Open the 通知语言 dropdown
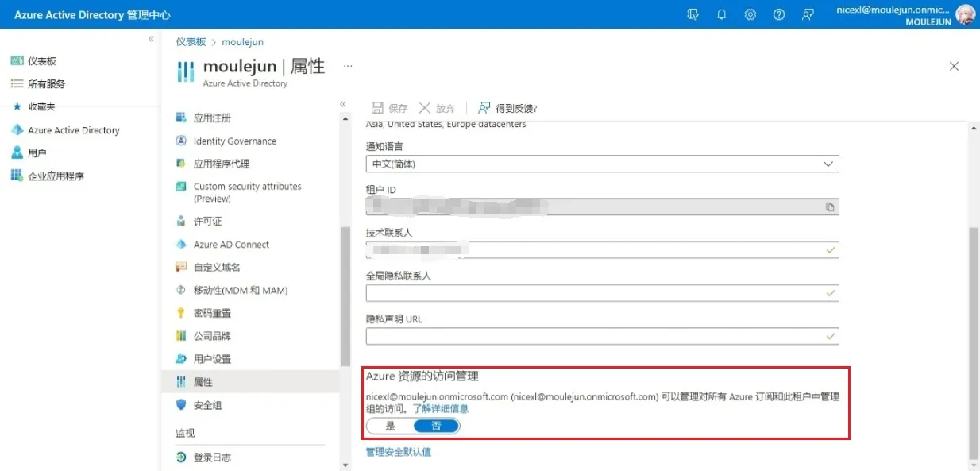The height and width of the screenshot is (471, 980). click(603, 164)
